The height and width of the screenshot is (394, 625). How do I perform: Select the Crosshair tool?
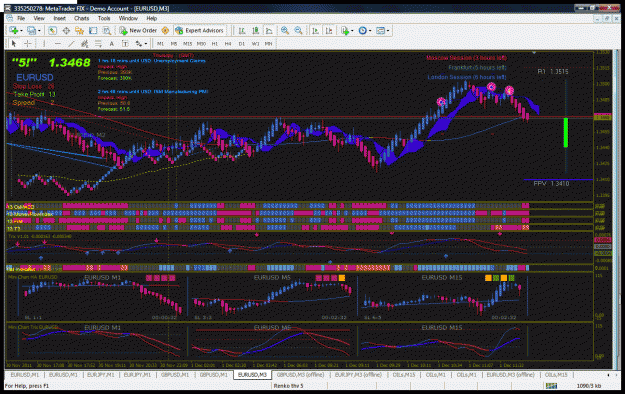28,43
